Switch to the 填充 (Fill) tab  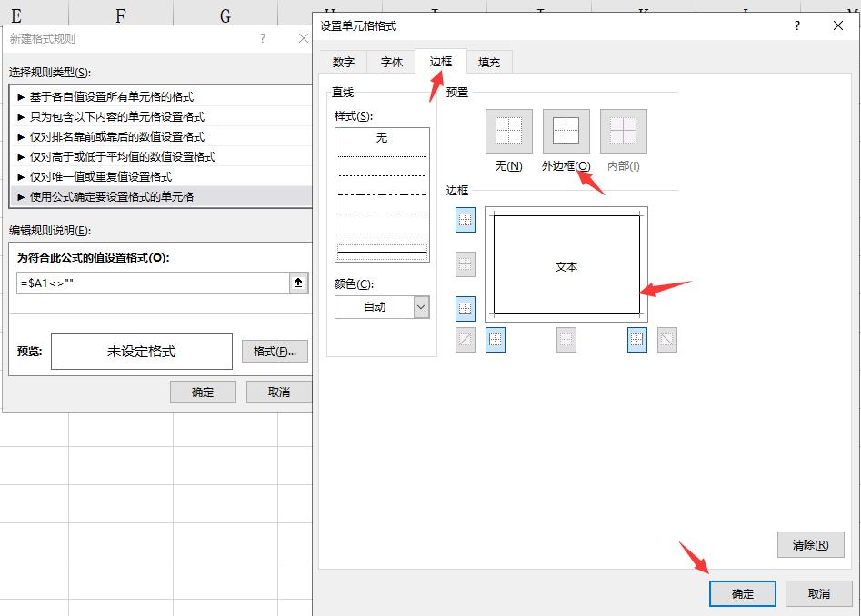pyautogui.click(x=488, y=62)
